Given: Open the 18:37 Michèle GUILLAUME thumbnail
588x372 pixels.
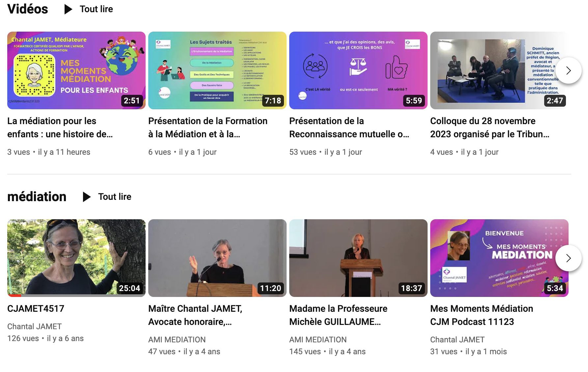Looking at the screenshot, I should [x=358, y=258].
